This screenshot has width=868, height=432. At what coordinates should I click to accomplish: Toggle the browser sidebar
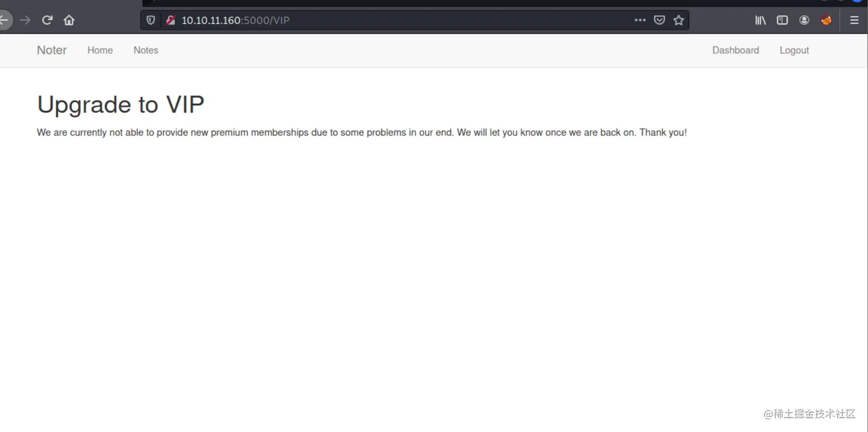[782, 20]
